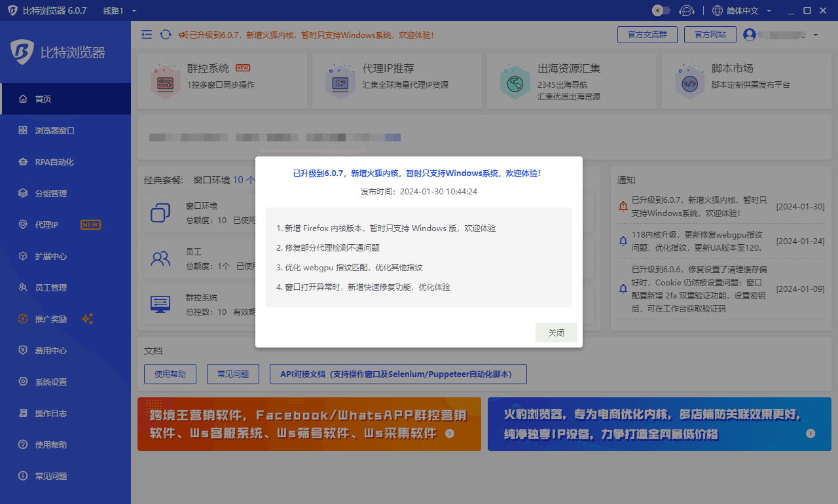Click the sidebar collapse icon near top left
The width and height of the screenshot is (838, 504).
pyautogui.click(x=146, y=34)
